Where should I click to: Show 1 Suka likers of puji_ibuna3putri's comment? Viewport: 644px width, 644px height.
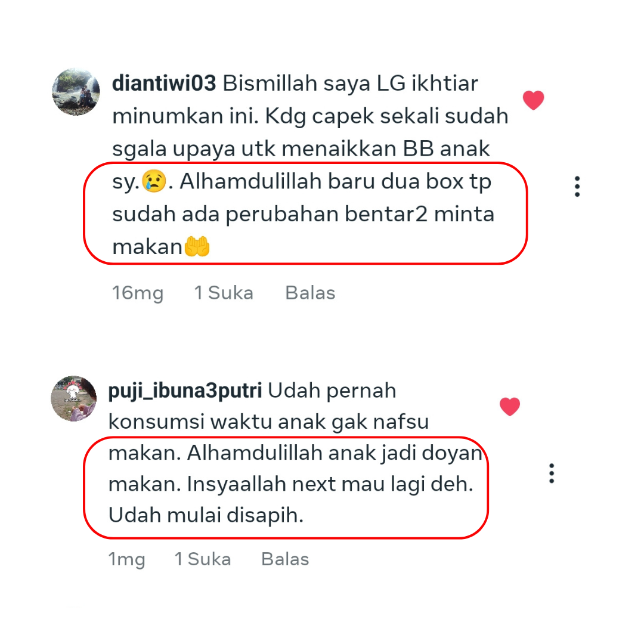203,559
